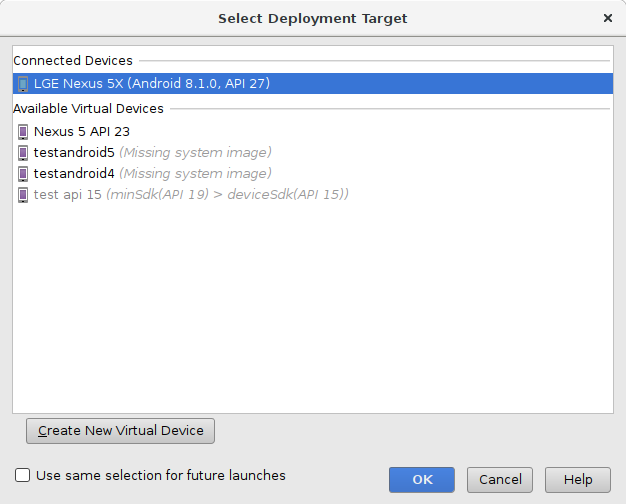
Task: Click the Nexus 5 API 23 device icon
Action: [x=23, y=131]
